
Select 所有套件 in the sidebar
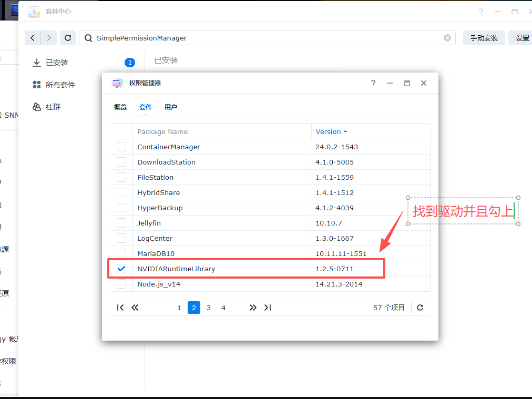pyautogui.click(x=60, y=85)
